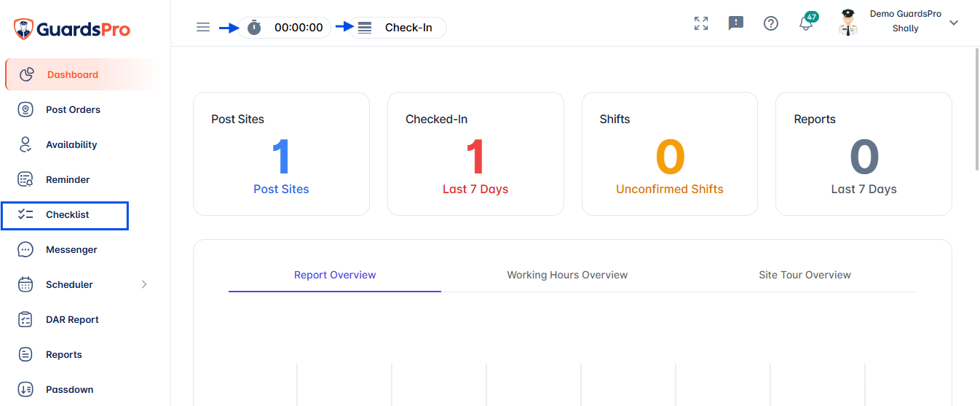Switch to the Report Overview tab
The width and height of the screenshot is (980, 406).
point(335,275)
